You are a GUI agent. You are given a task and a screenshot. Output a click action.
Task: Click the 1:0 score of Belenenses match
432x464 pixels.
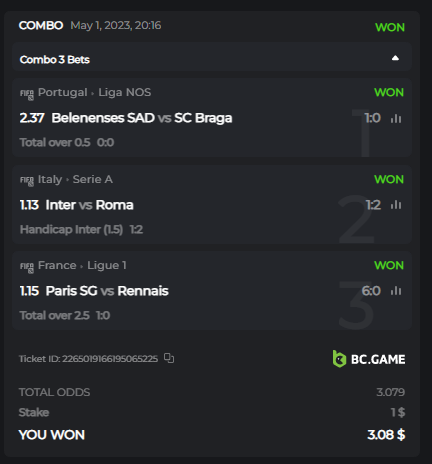[372, 118]
